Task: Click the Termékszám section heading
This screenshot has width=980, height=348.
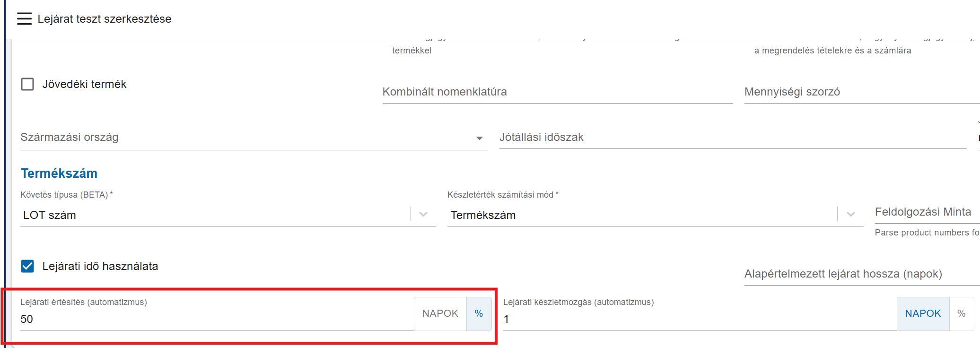Action: (59, 174)
